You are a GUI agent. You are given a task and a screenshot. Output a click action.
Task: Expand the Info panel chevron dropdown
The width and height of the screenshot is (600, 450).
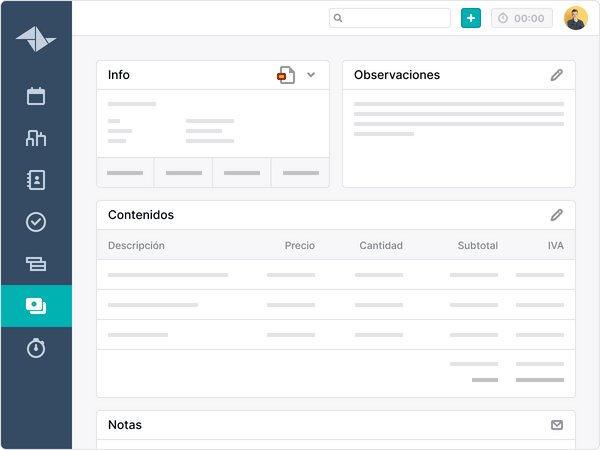tap(311, 75)
